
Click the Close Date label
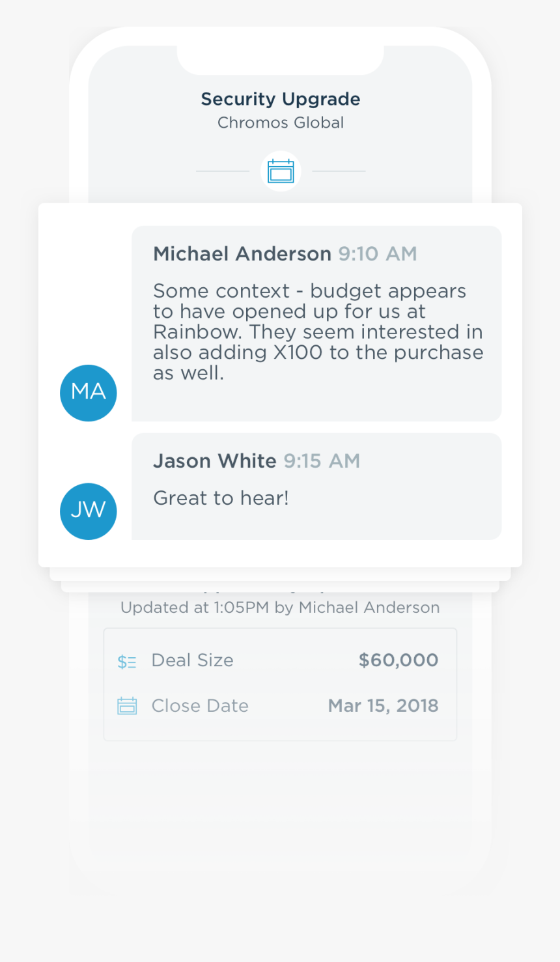click(200, 706)
